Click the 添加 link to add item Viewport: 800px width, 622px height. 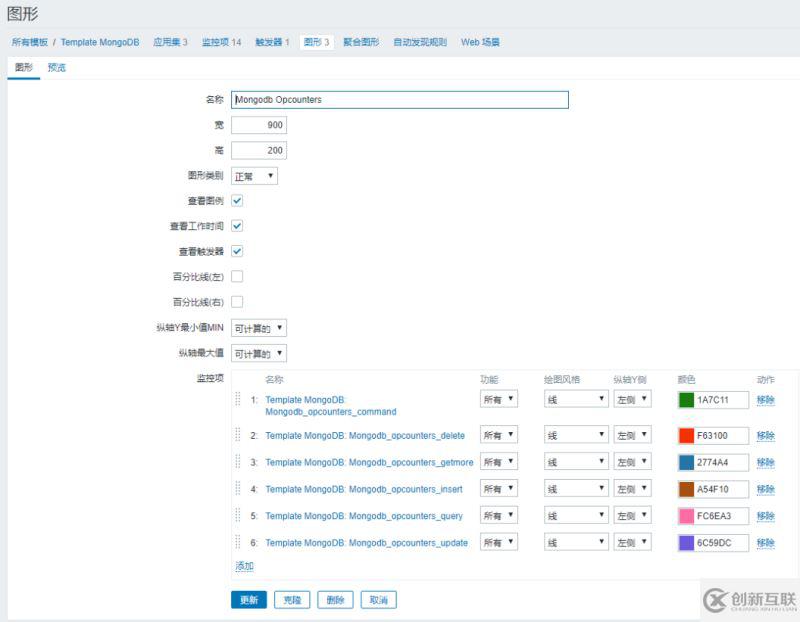pos(244,565)
